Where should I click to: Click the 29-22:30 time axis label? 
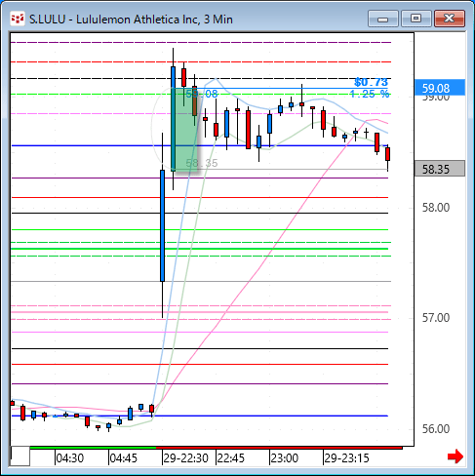[x=186, y=458]
